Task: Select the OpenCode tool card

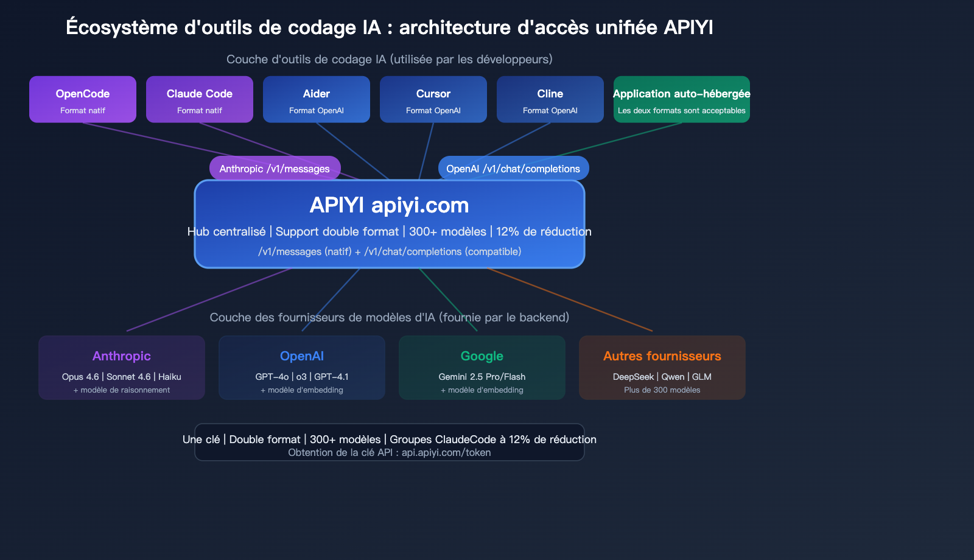Action: [x=82, y=99]
